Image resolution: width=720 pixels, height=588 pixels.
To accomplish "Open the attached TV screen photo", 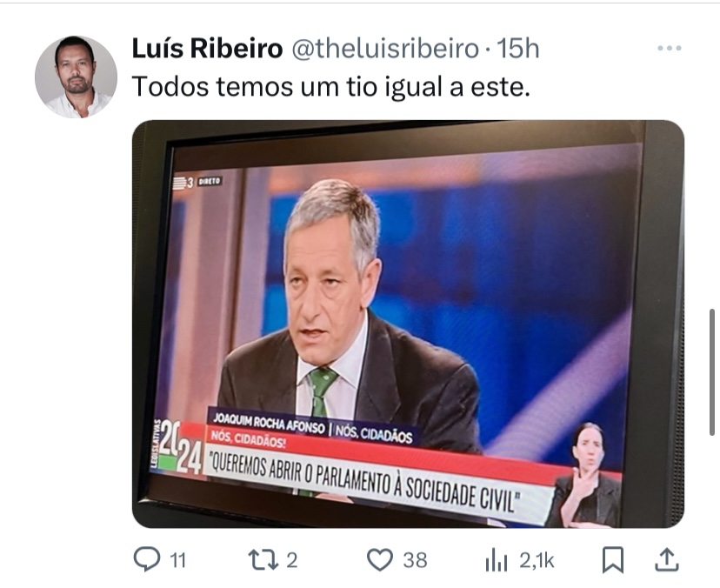I will (x=408, y=324).
